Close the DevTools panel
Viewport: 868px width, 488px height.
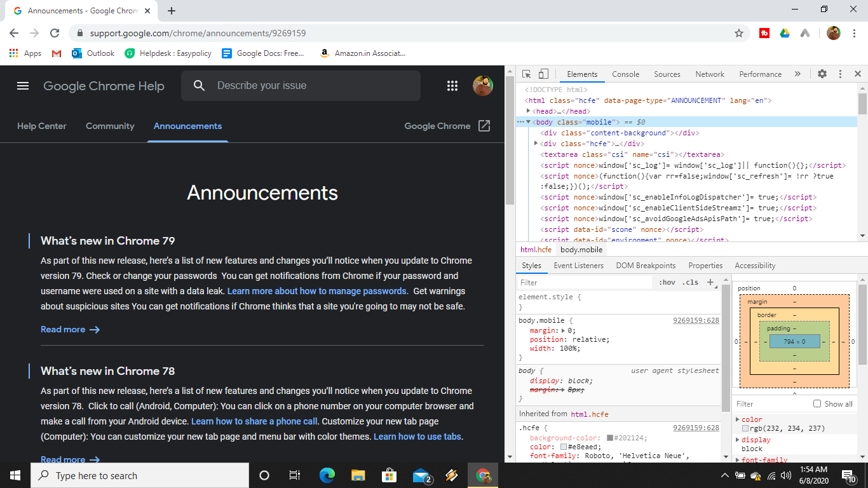[x=857, y=74]
